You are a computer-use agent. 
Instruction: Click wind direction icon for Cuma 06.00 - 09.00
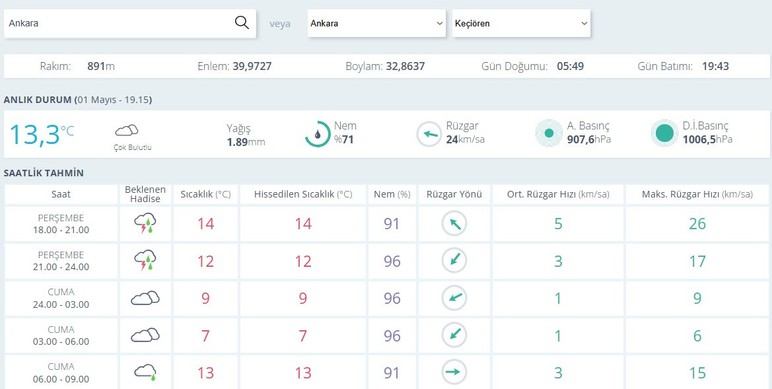454,372
